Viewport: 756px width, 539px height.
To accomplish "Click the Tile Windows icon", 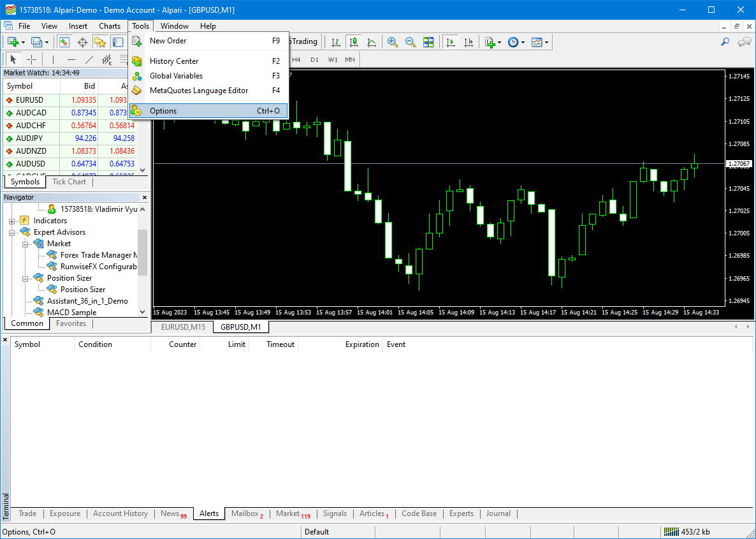I will pyautogui.click(x=428, y=42).
